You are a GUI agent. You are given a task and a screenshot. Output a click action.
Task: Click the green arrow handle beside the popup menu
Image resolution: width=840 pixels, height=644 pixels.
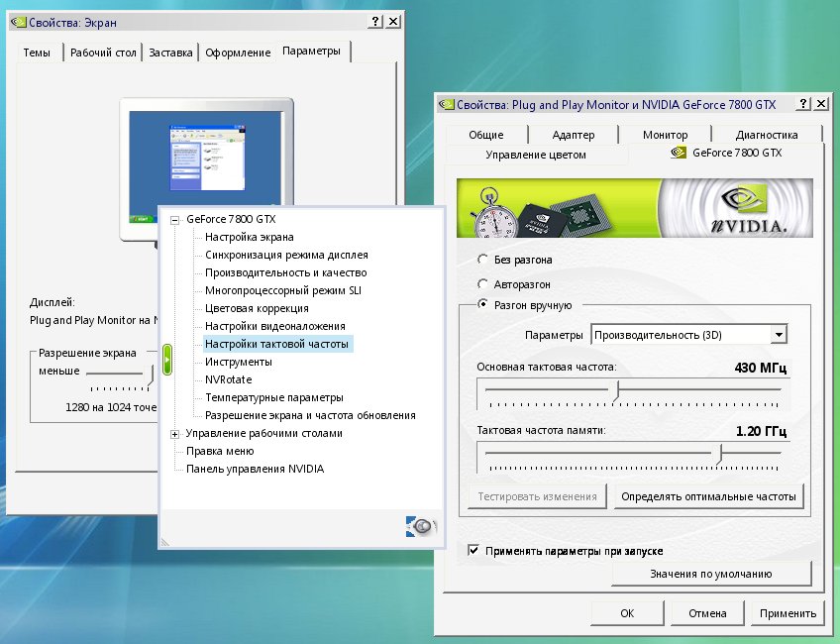[167, 360]
